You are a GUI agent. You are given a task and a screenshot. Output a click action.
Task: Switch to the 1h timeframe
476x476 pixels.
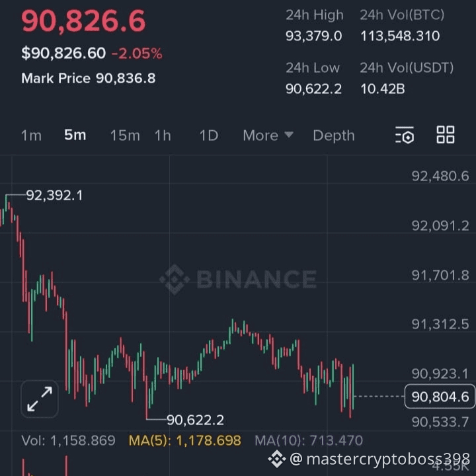163,136
